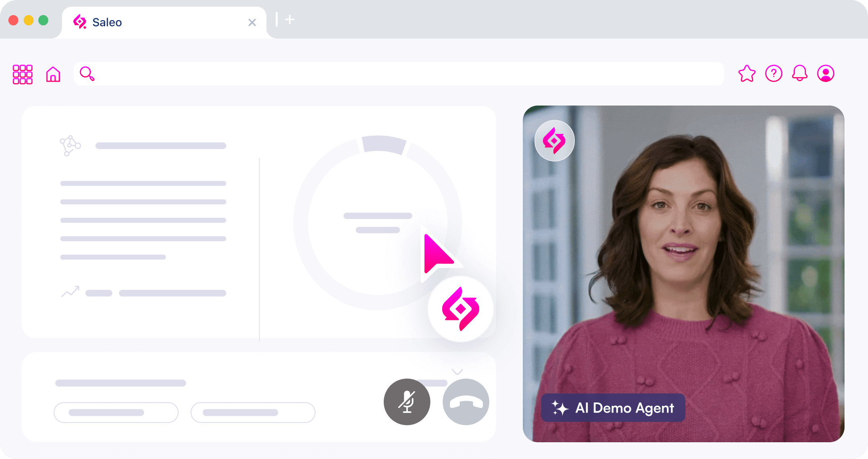Toggle the floating Saleo assistant bubble
This screenshot has width=868, height=459.
[461, 309]
